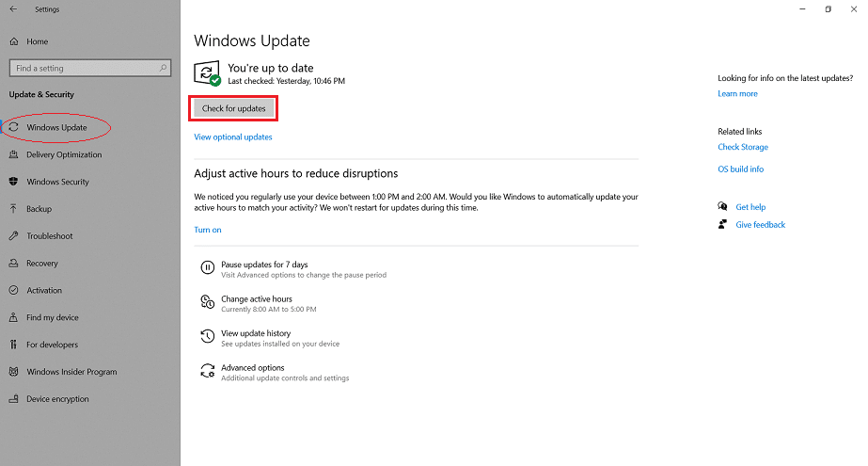
Task: Click Turn on for active hours
Action: pyautogui.click(x=208, y=230)
